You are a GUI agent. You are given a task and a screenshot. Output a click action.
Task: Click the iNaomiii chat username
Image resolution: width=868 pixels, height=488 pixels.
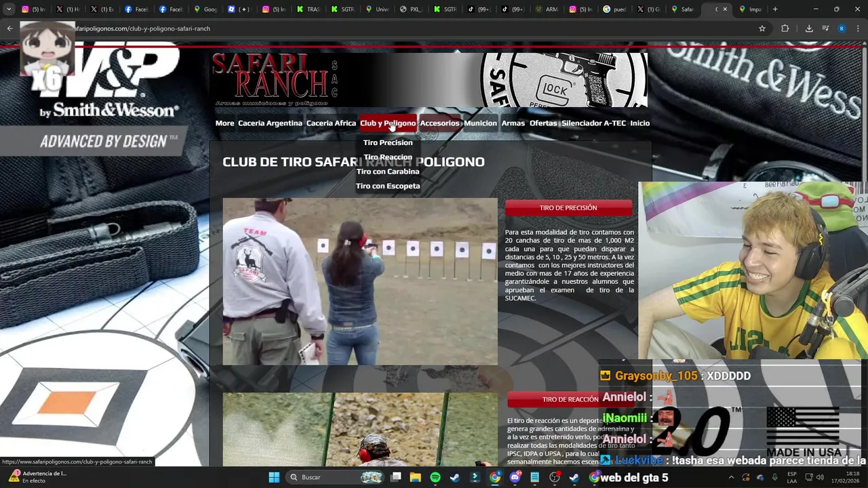tap(625, 418)
